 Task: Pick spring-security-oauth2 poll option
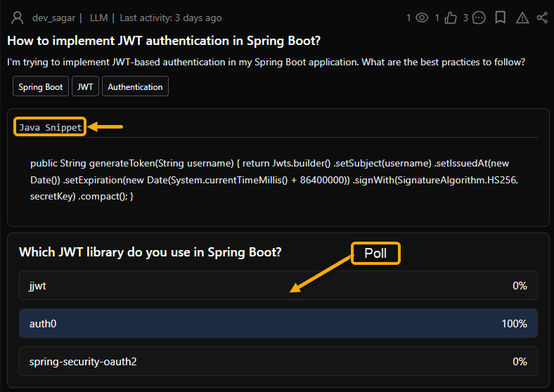coord(278,362)
